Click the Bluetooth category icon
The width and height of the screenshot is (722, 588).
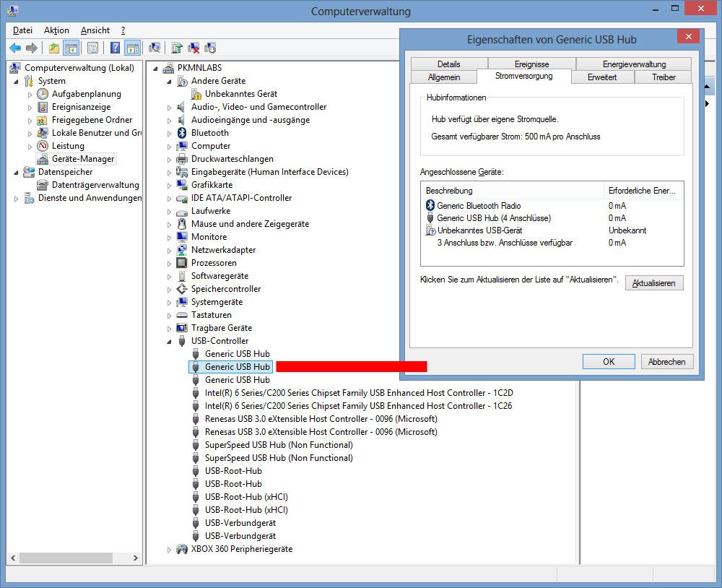[x=183, y=133]
